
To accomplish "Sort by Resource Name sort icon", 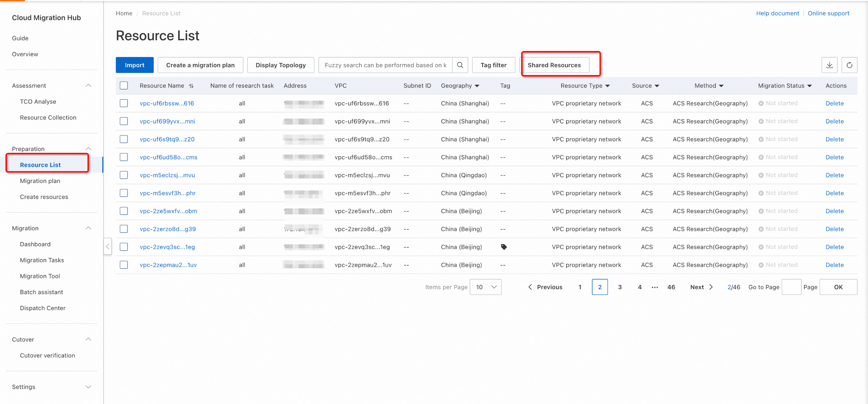I will tap(191, 86).
